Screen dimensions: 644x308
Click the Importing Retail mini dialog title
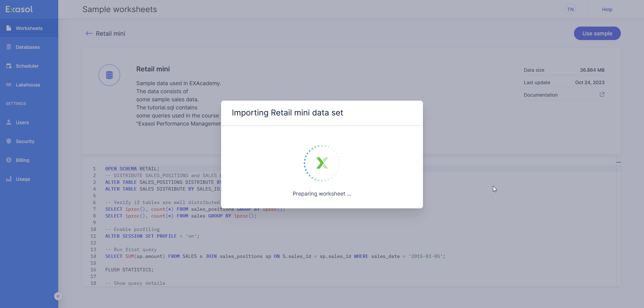tap(287, 113)
